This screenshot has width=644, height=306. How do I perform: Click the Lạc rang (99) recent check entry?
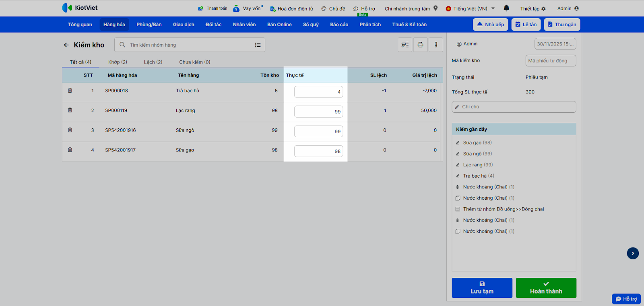[x=478, y=165]
